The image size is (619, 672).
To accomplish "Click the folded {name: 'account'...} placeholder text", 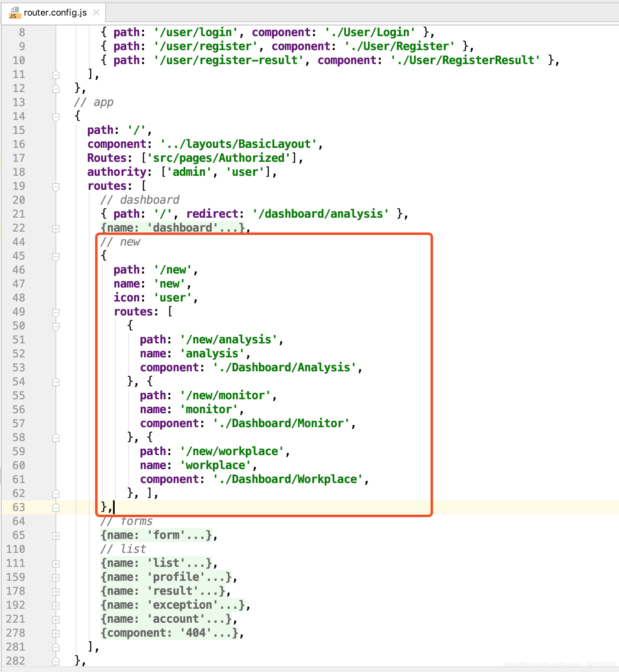I will coord(166,619).
